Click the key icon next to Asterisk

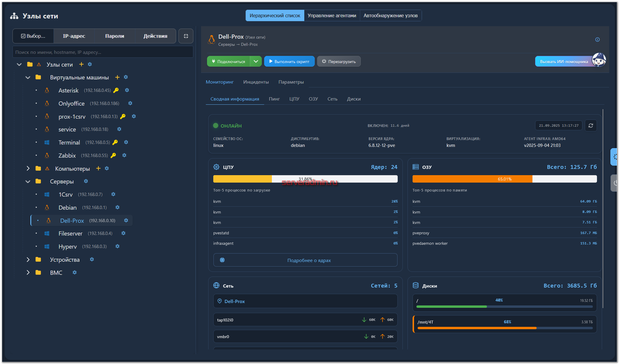[116, 90]
